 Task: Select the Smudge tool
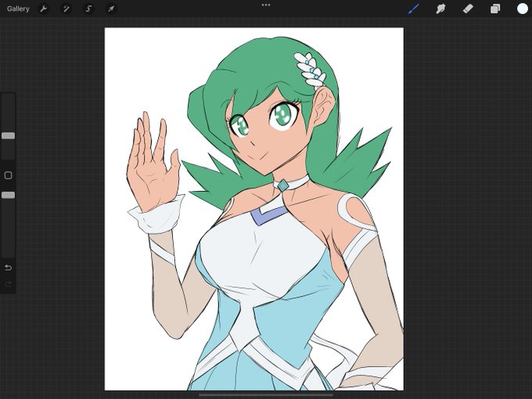pos(440,9)
